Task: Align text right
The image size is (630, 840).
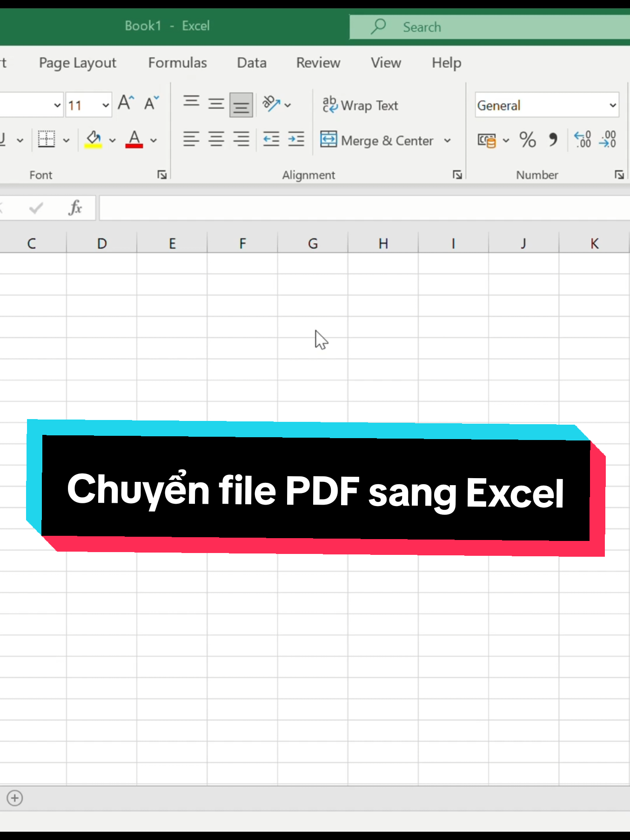Action: pos(241,139)
